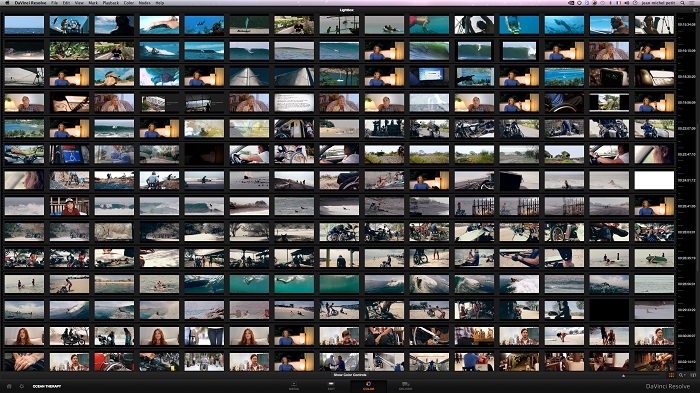Viewport: 700px width, 393px height.
Task: Open the File menu
Action: [x=54, y=3]
